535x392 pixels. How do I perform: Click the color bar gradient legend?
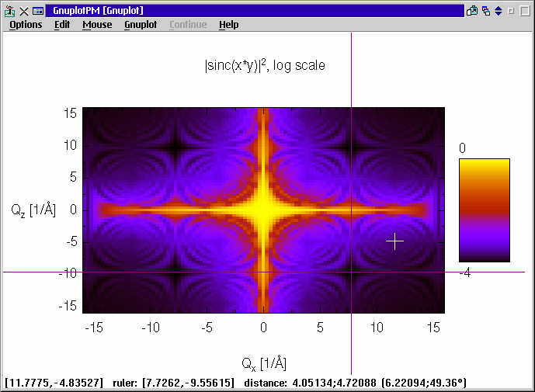pyautogui.click(x=484, y=210)
